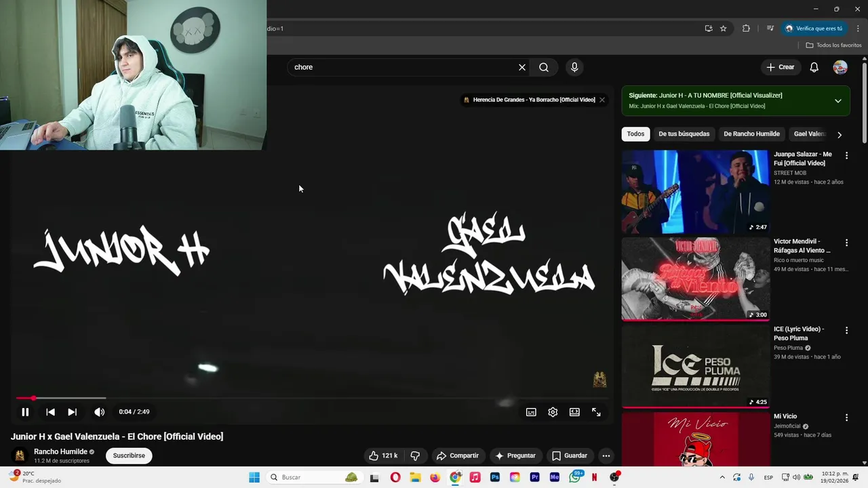Image resolution: width=868 pixels, height=488 pixels.
Task: Open Opera from the taskbar
Action: [395, 477]
